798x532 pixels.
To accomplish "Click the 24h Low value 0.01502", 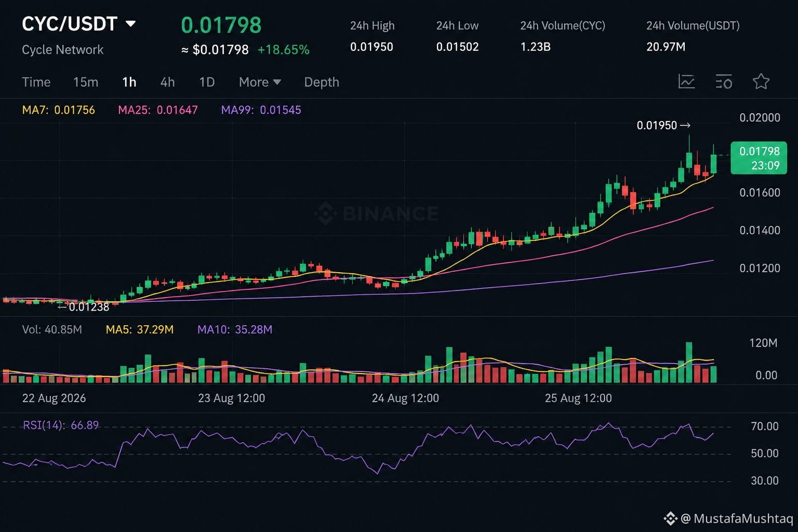I will click(x=457, y=47).
